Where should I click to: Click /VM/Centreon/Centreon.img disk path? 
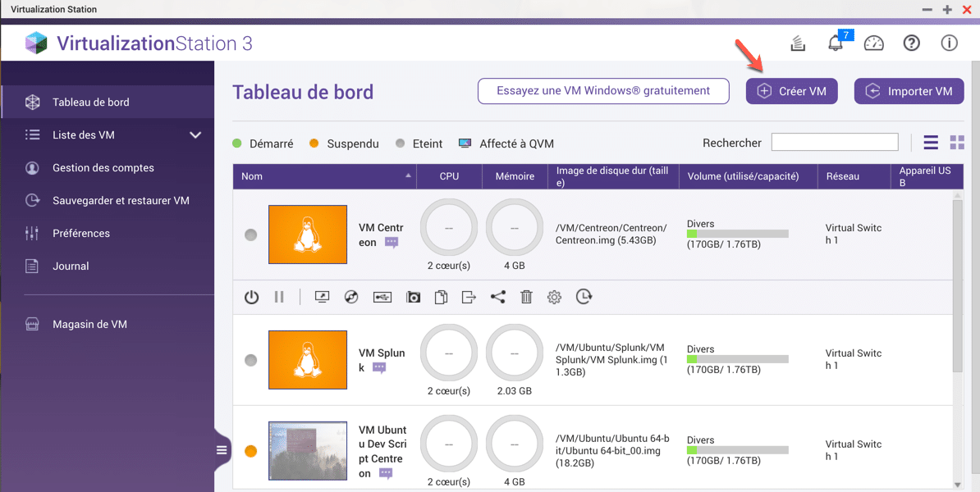(x=611, y=234)
